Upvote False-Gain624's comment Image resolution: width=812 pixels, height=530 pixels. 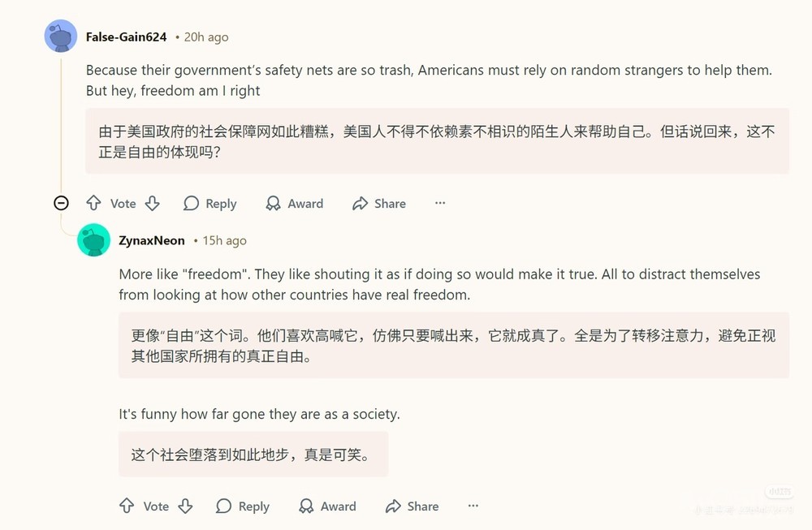coord(94,204)
